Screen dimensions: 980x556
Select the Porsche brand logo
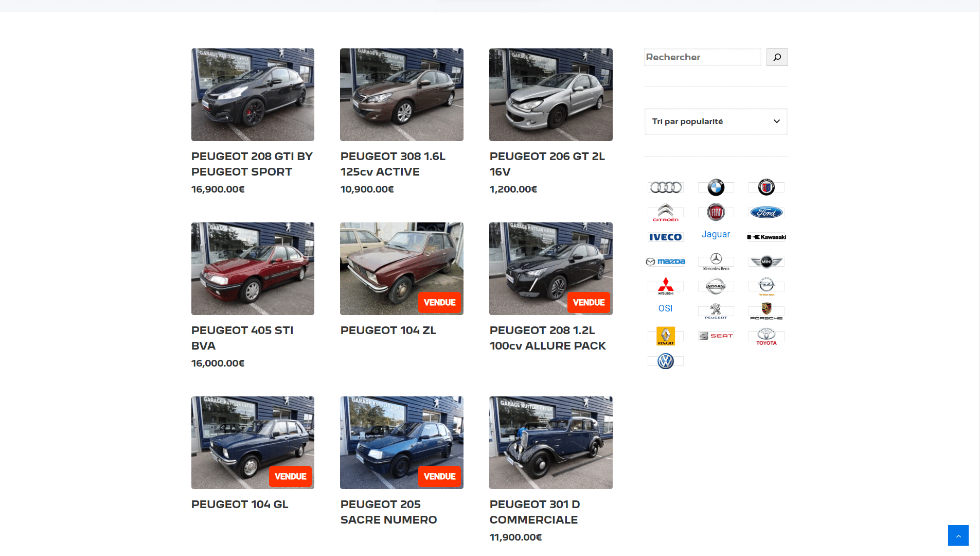(x=766, y=310)
